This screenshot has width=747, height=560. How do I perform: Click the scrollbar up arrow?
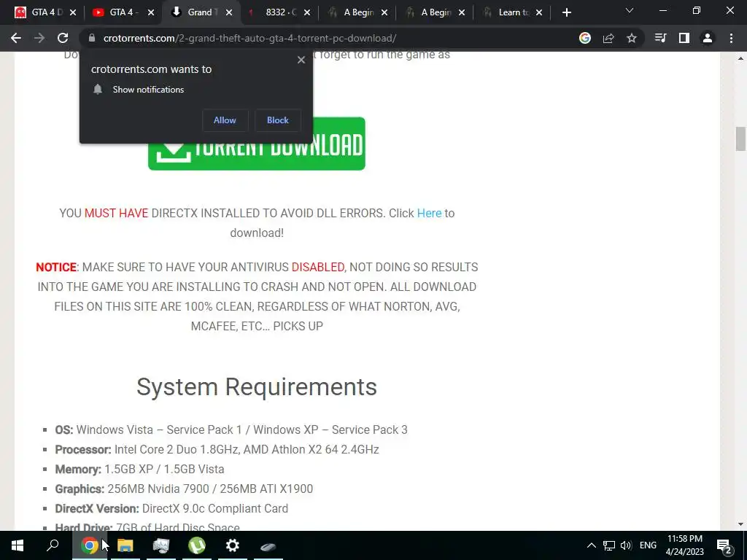pyautogui.click(x=740, y=58)
